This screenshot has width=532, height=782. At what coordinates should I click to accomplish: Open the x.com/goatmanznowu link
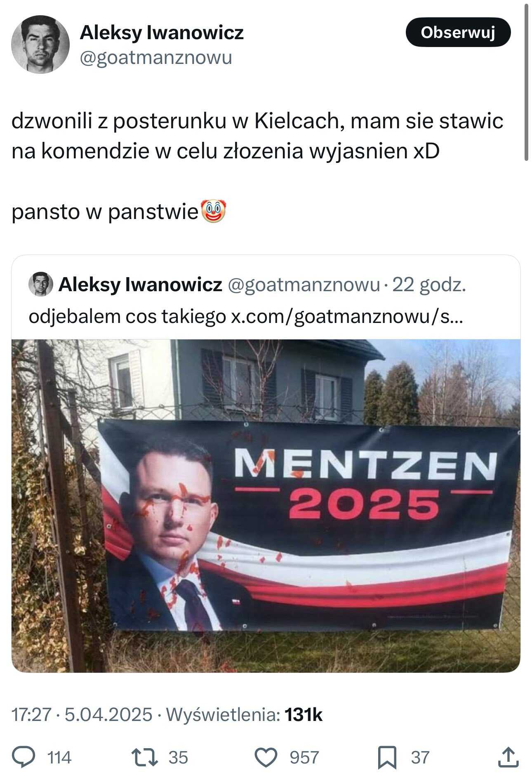click(346, 317)
